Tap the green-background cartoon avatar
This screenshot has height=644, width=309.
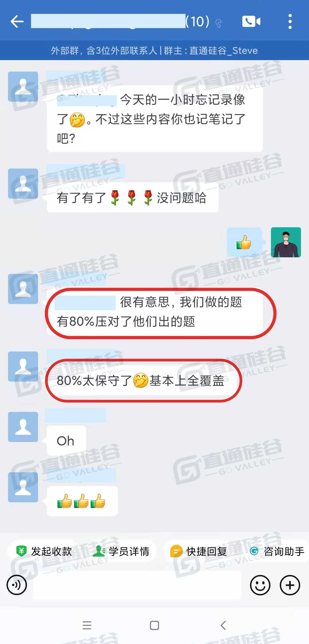286,242
